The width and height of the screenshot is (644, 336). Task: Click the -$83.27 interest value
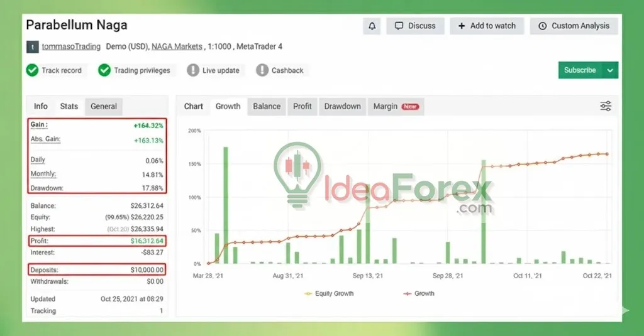tap(152, 252)
